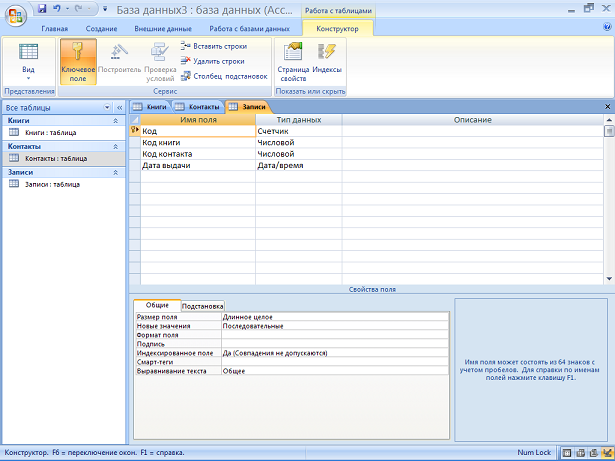Viewport: 615px width, 461px height.
Task: Close the current table design tab
Action: (x=608, y=107)
